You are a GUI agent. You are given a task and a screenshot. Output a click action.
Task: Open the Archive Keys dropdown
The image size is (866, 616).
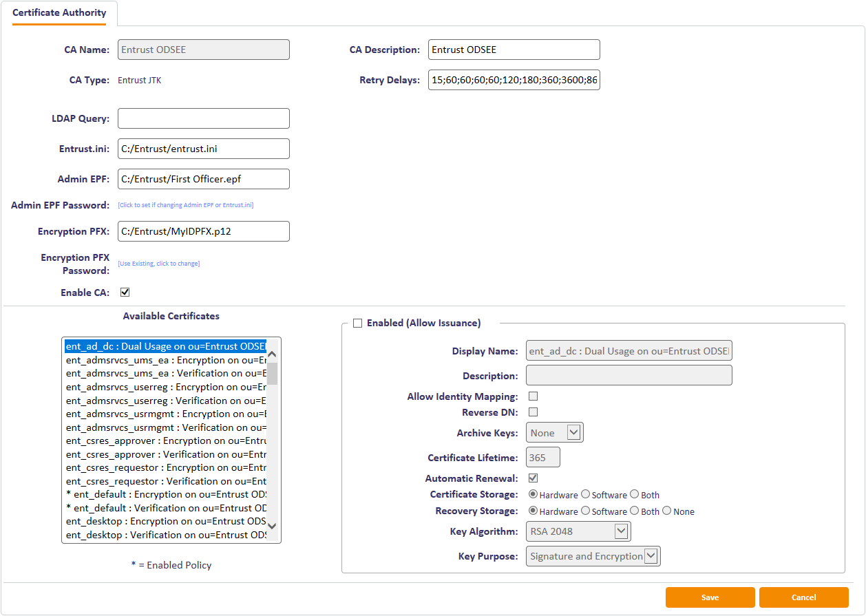(x=555, y=432)
